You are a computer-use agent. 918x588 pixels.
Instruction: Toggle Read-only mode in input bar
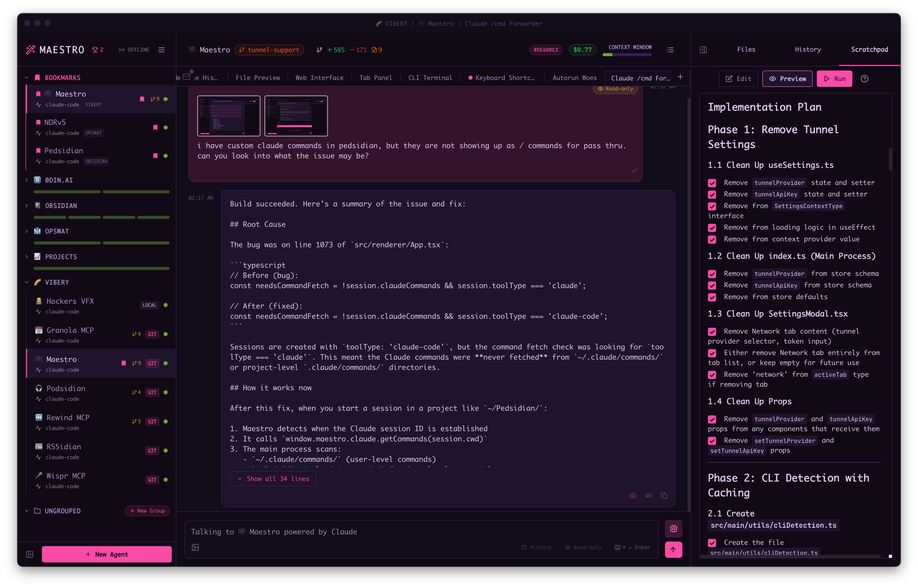click(x=583, y=548)
